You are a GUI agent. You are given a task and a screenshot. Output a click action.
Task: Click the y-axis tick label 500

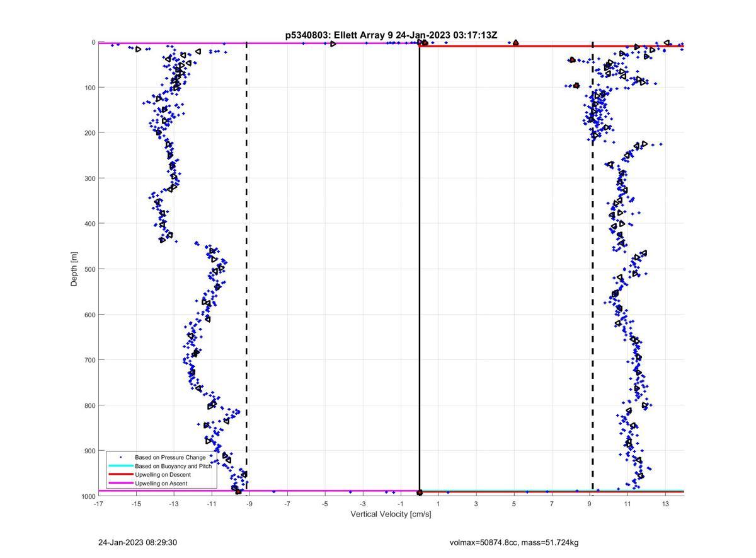pos(89,269)
